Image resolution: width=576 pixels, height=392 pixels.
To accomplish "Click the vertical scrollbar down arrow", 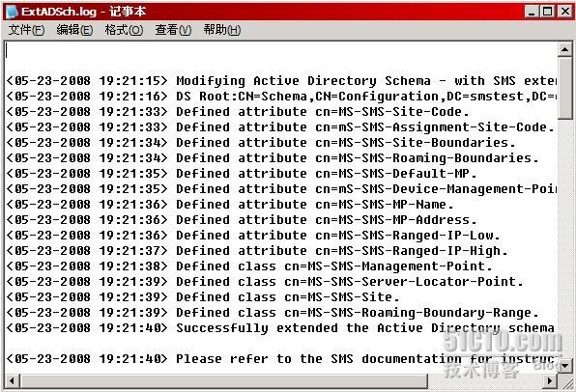I will tap(564, 366).
